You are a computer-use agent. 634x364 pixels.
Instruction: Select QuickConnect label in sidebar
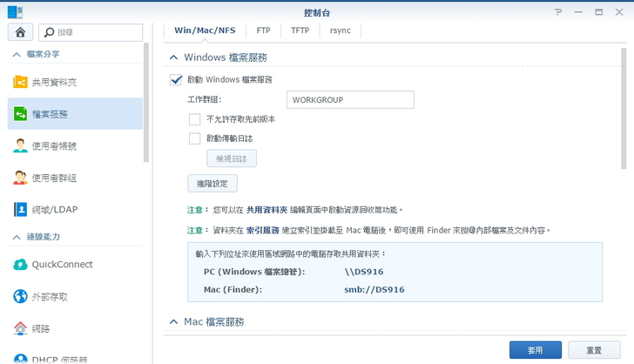click(63, 264)
